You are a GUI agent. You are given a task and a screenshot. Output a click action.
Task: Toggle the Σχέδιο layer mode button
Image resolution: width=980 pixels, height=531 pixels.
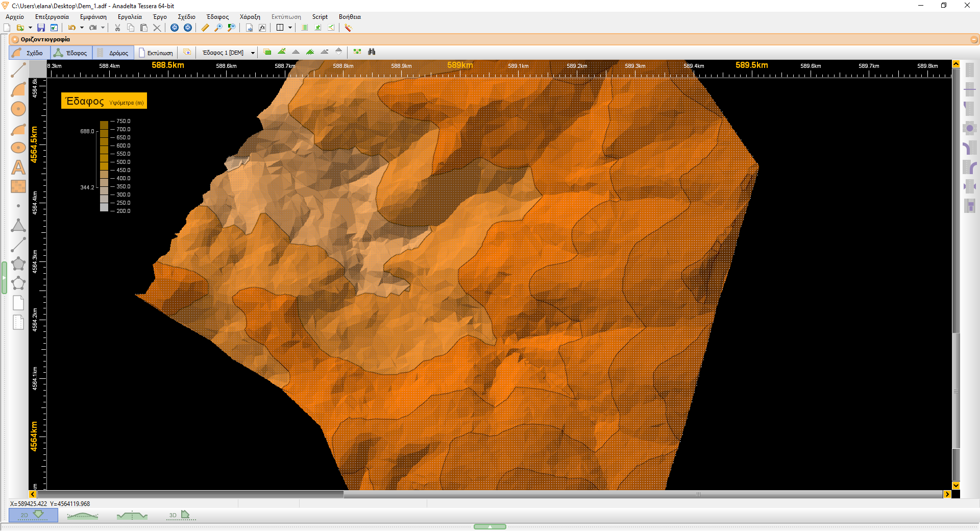[30, 53]
